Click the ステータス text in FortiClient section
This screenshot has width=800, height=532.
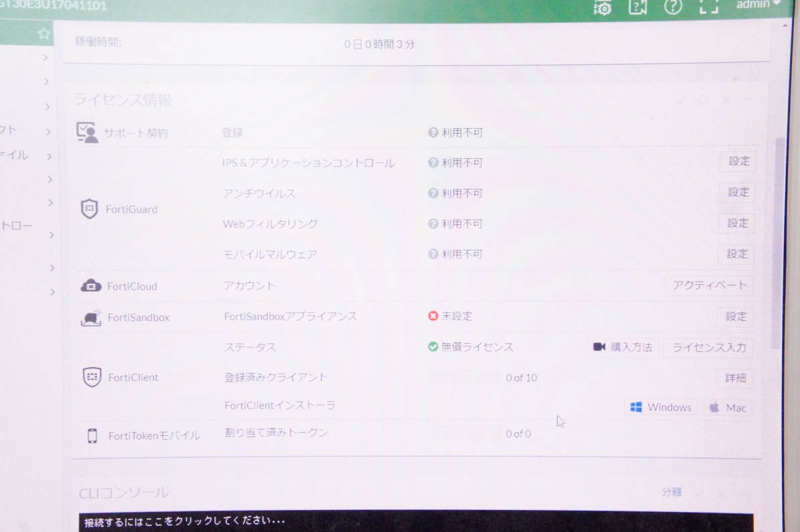coord(250,347)
